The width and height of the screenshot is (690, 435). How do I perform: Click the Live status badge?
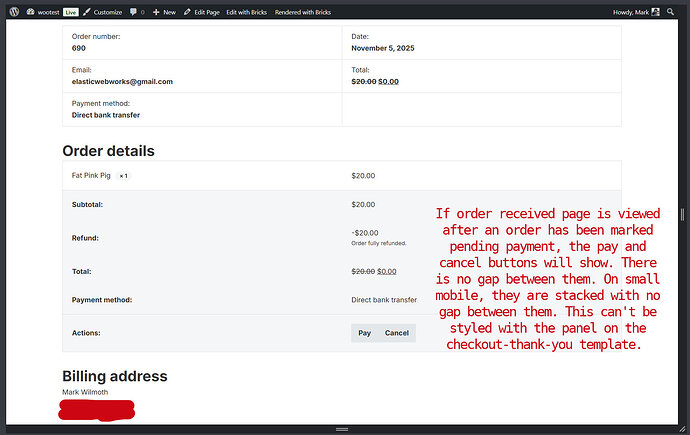pyautogui.click(x=70, y=12)
